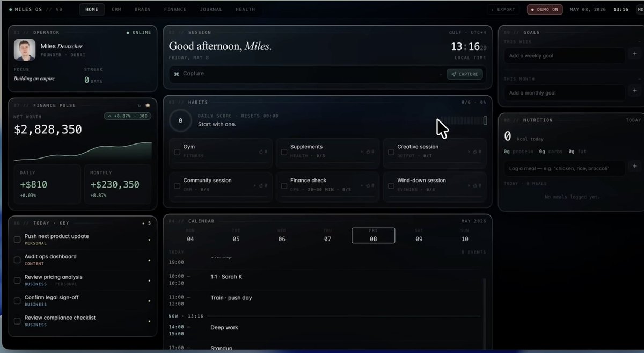Check the Wind-down session habit checkbox
The height and width of the screenshot is (353, 644).
click(391, 186)
